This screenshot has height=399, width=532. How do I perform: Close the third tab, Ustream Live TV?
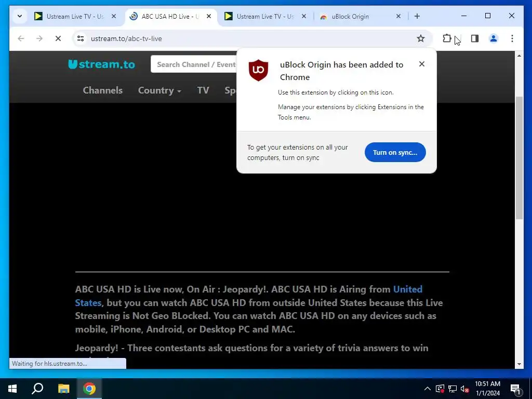303,16
